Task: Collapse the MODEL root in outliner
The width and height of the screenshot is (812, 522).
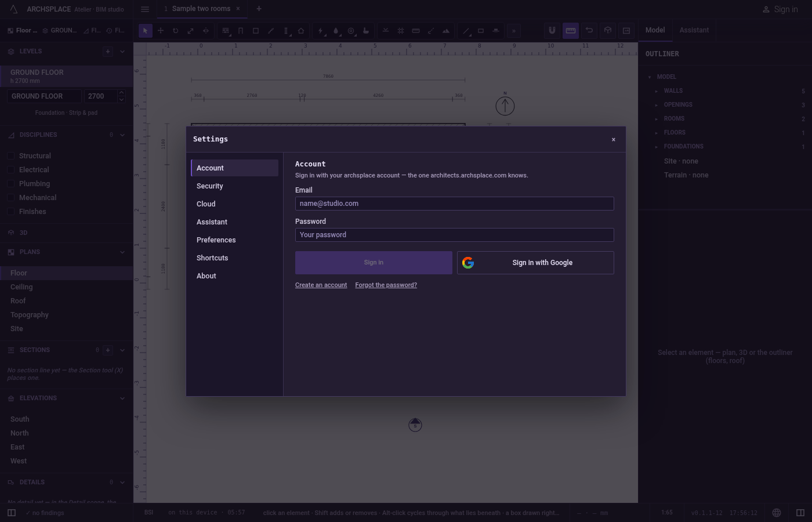Action: pyautogui.click(x=650, y=77)
